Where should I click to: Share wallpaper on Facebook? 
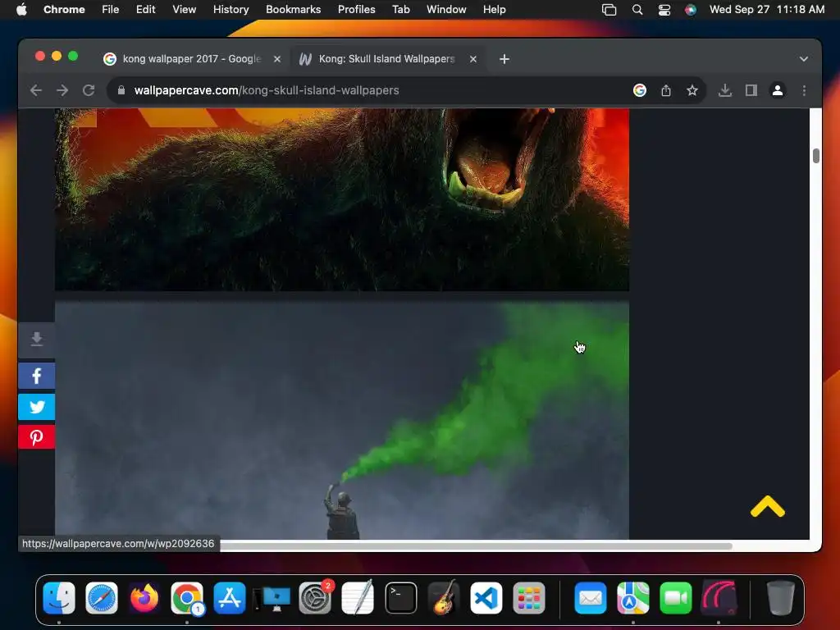point(36,376)
